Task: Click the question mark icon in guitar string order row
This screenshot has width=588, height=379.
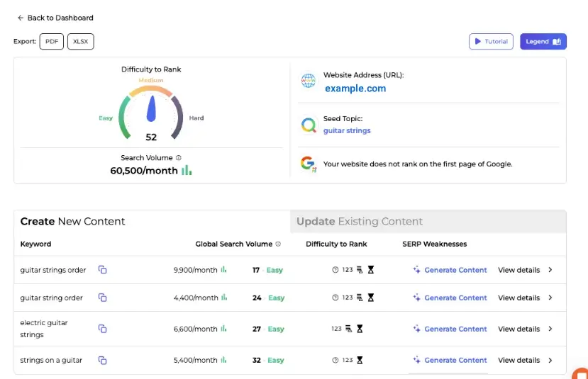Action: tap(335, 298)
